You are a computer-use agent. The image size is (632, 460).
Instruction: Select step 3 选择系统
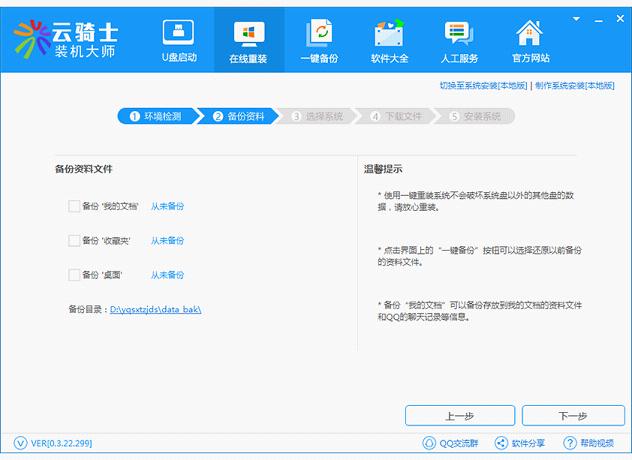coord(318,117)
